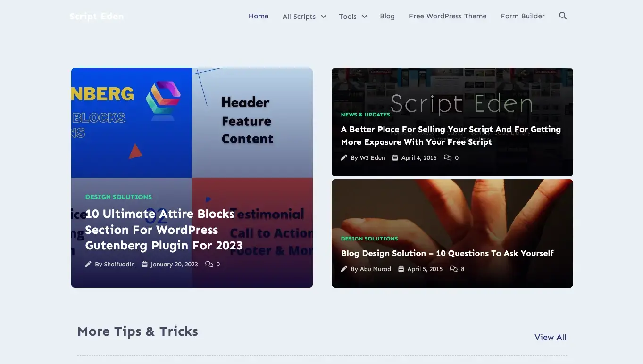This screenshot has width=643, height=364.
Task: Open the News & Updates category
Action: click(x=366, y=115)
